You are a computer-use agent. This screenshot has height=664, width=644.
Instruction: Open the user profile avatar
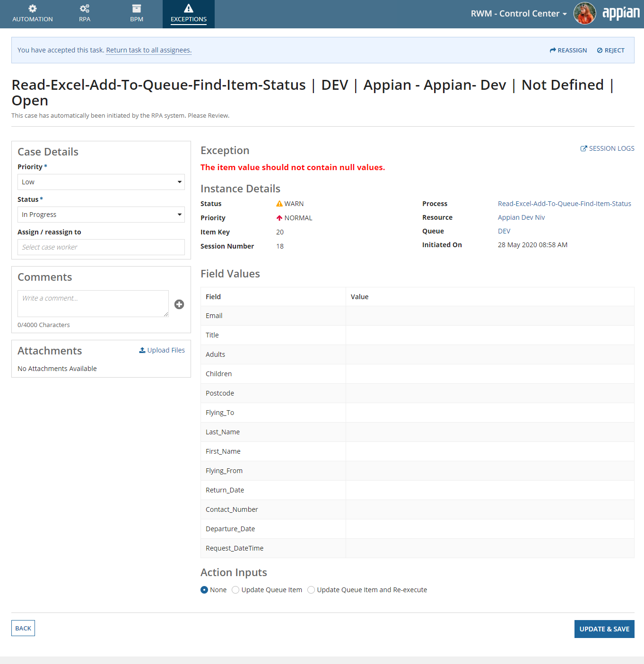pyautogui.click(x=584, y=13)
